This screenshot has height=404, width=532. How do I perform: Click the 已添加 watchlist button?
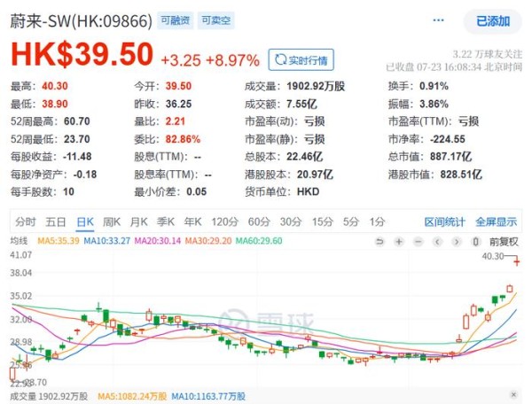[x=493, y=21]
